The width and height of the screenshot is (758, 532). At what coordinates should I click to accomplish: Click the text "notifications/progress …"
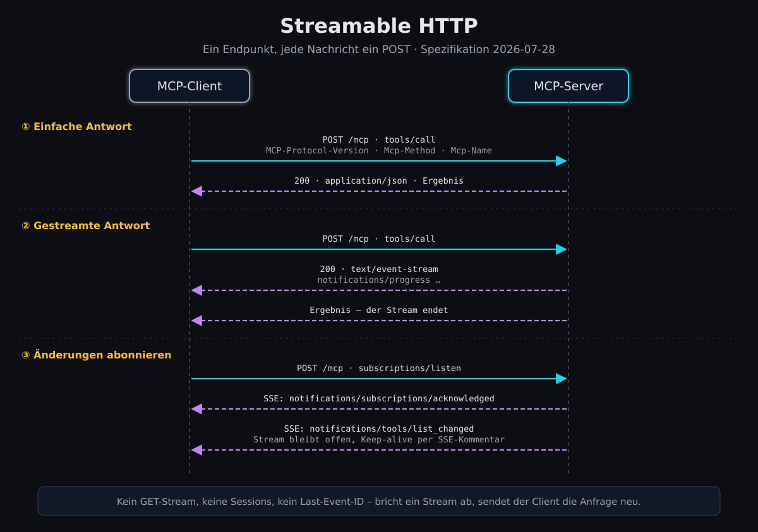(x=379, y=280)
